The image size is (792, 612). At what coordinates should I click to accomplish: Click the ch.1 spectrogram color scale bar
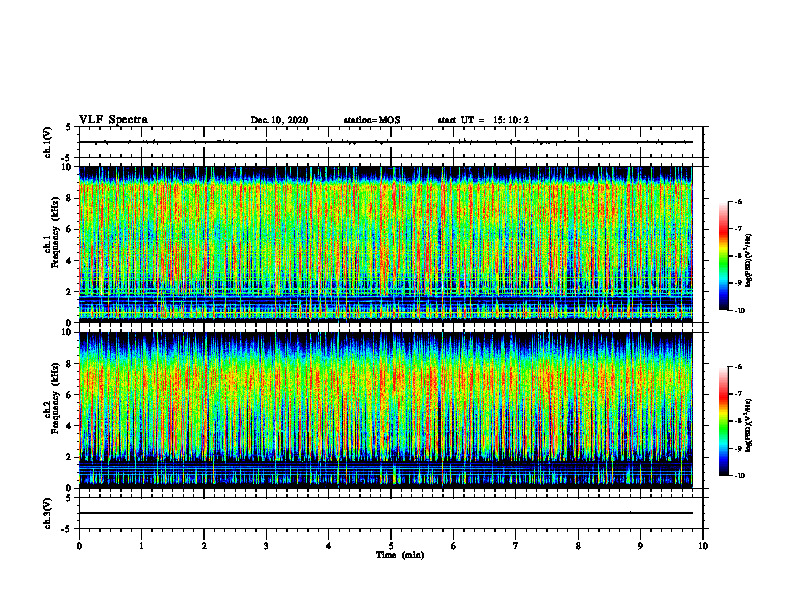[x=723, y=256]
